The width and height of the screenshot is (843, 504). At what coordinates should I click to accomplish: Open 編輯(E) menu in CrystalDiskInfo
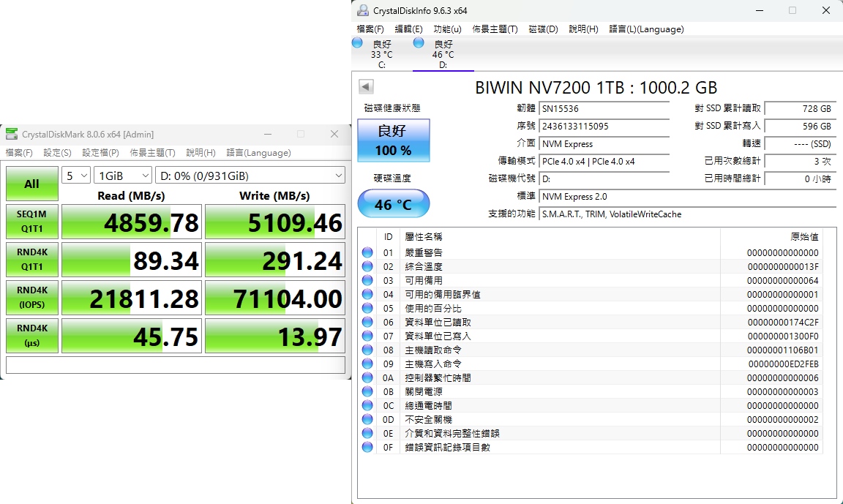408,29
